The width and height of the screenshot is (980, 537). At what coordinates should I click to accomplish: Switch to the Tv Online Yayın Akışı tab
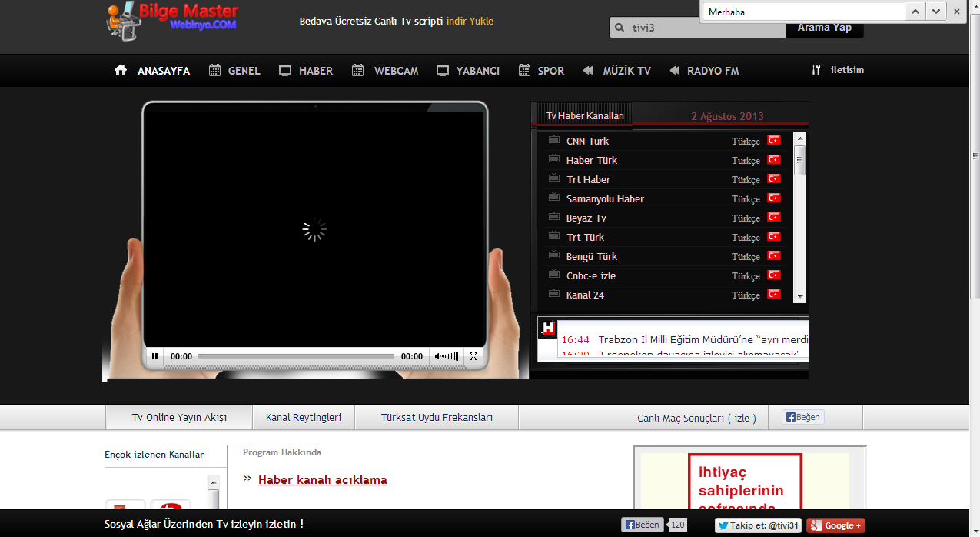(179, 417)
